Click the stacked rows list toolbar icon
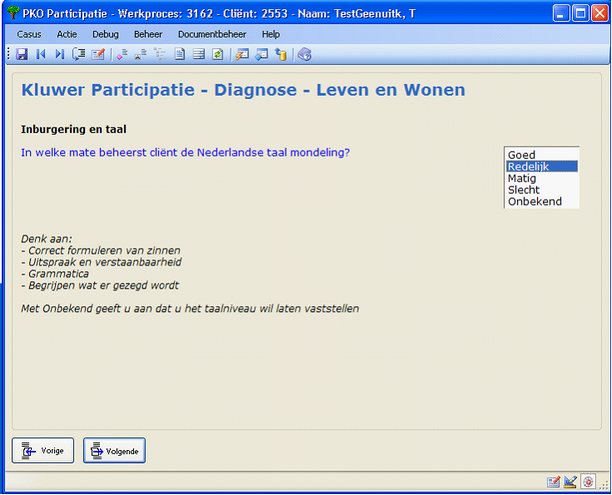The width and height of the screenshot is (612, 495). click(x=199, y=54)
